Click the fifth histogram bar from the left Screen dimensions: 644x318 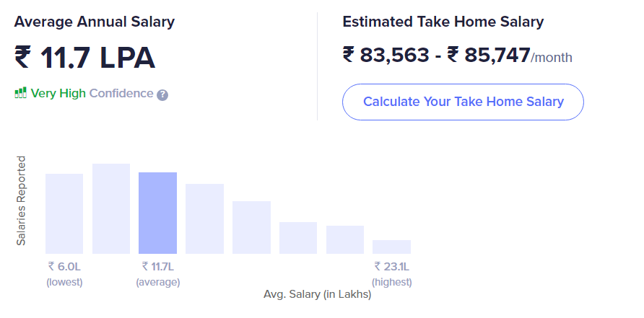coord(251,227)
